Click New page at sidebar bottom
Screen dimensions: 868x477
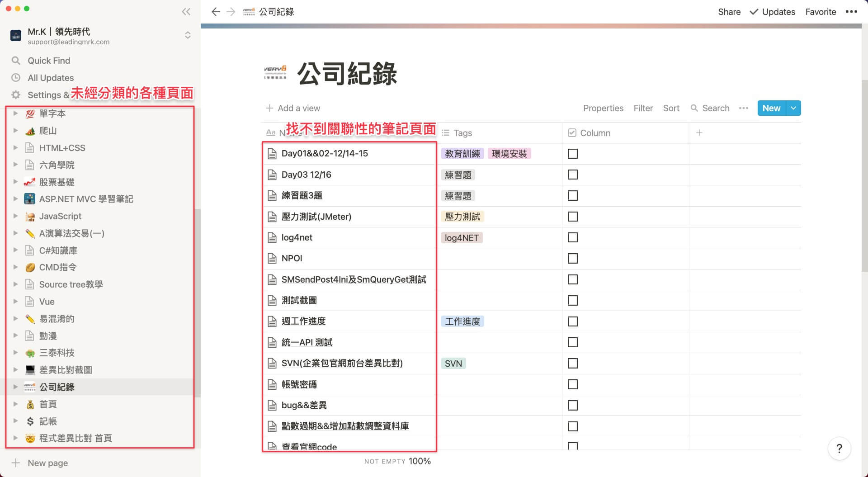click(40, 463)
